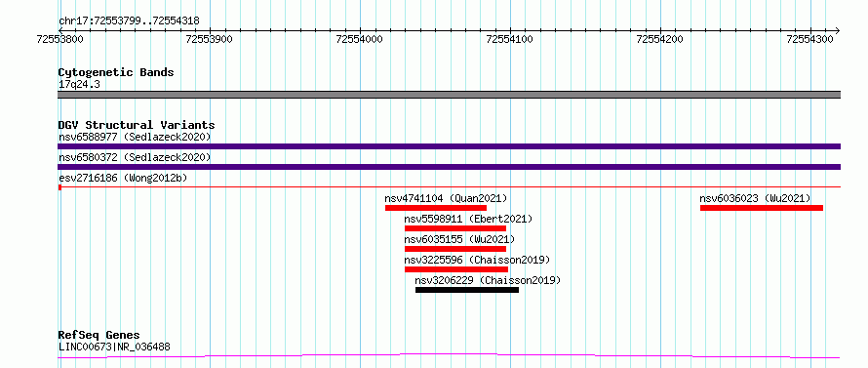Select the red nsv3225596 variant bar

click(456, 269)
